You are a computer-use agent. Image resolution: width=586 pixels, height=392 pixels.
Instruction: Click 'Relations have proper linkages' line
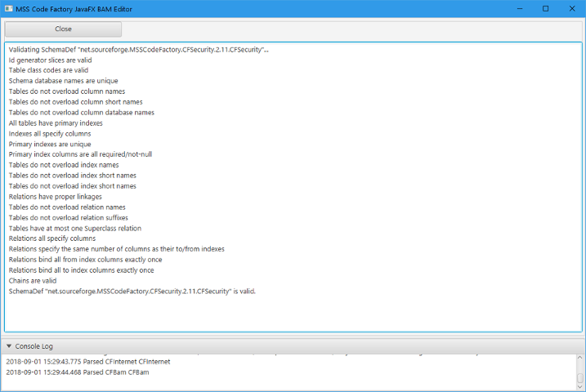tap(55, 196)
